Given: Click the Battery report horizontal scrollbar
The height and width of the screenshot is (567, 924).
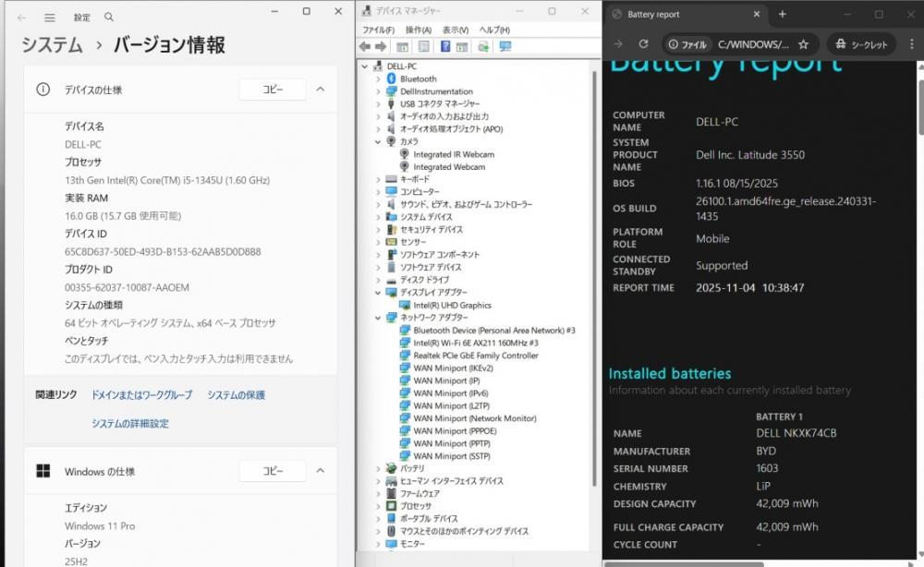Looking at the screenshot, I should click(x=684, y=564).
